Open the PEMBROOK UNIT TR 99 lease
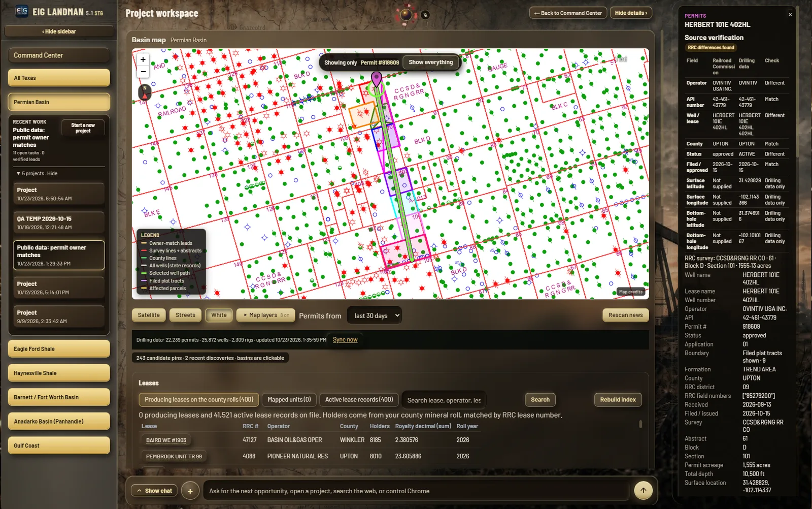 [174, 457]
